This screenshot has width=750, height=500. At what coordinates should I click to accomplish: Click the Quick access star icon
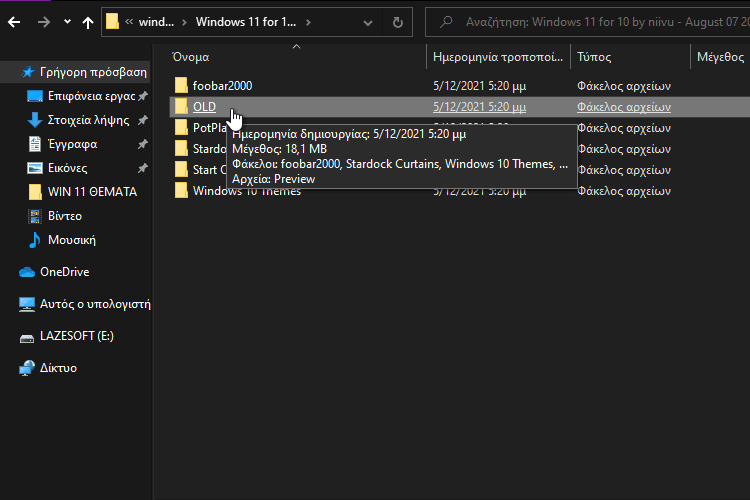pyautogui.click(x=28, y=72)
